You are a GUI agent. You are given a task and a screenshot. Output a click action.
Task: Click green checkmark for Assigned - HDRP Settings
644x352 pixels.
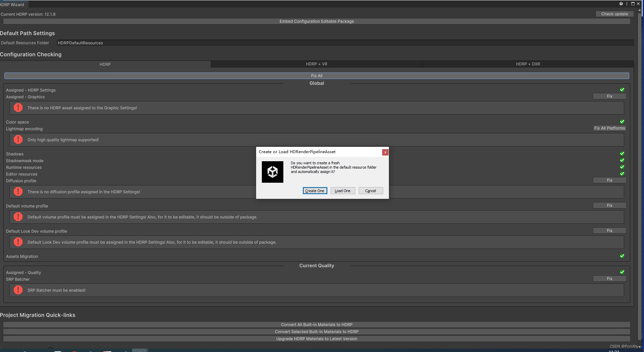622,90
